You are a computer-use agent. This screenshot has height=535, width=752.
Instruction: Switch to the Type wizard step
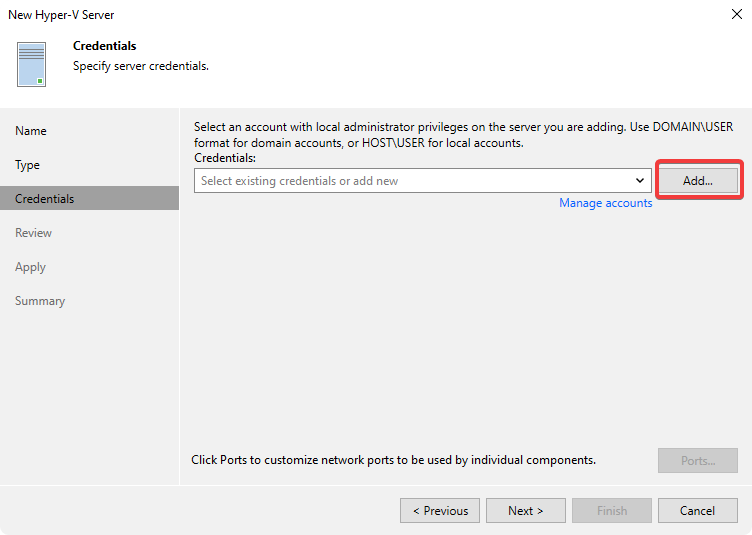(28, 165)
